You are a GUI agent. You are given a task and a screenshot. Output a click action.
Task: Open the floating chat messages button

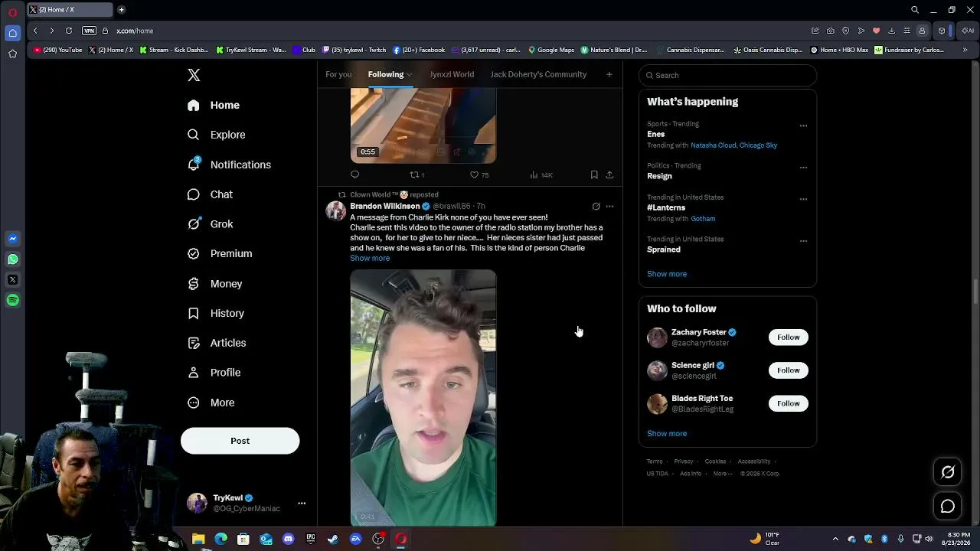click(x=948, y=506)
